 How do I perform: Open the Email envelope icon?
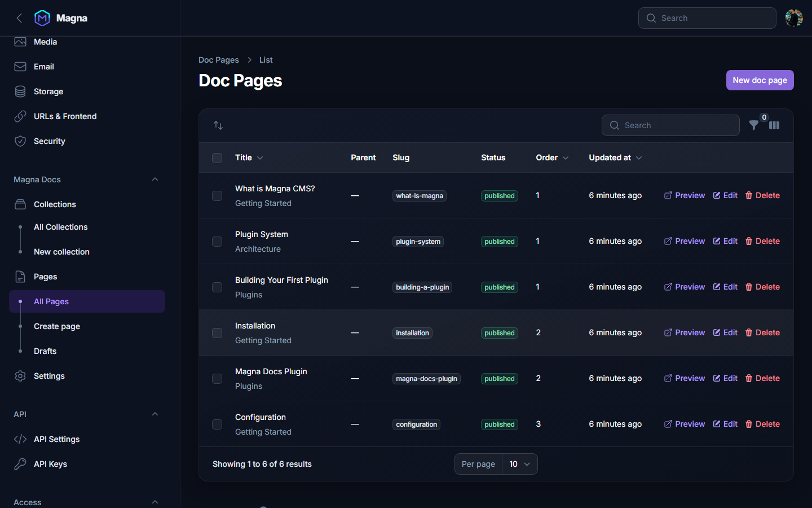(x=20, y=67)
